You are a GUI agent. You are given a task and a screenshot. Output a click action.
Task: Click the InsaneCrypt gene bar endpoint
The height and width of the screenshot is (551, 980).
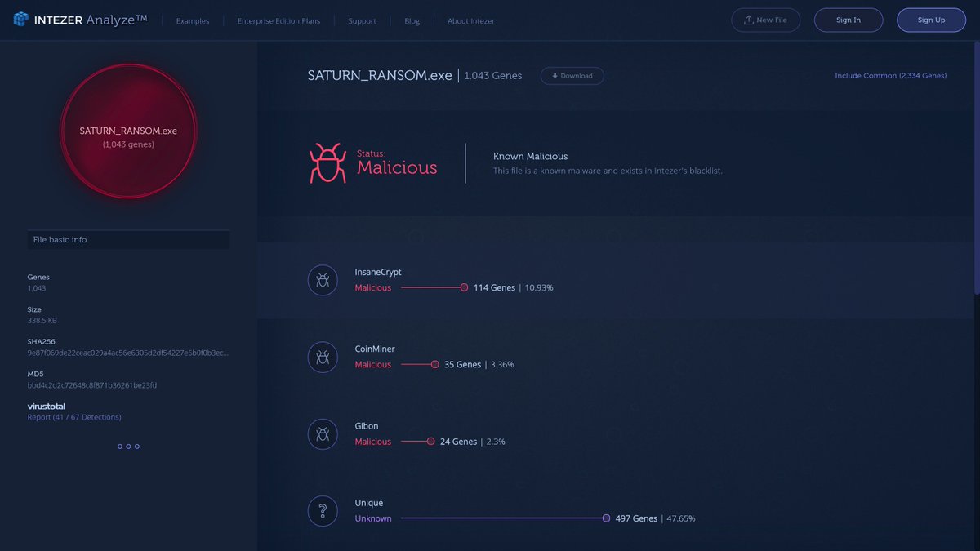(x=464, y=287)
